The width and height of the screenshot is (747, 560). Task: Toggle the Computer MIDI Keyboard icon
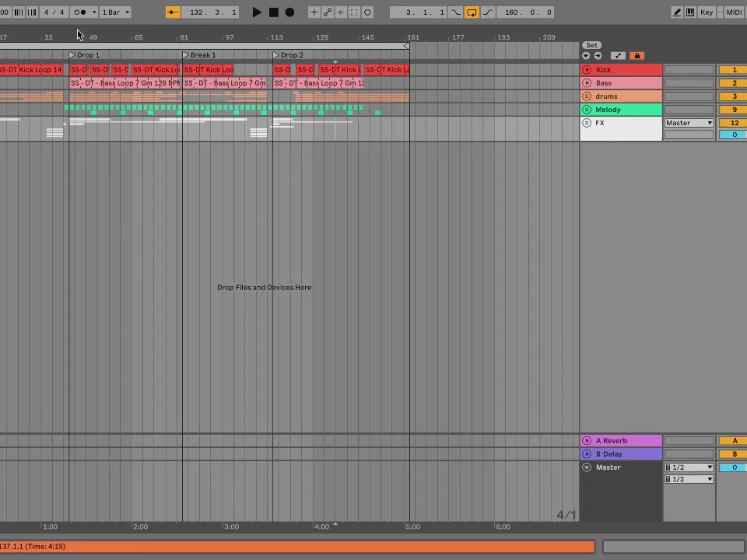coord(690,12)
